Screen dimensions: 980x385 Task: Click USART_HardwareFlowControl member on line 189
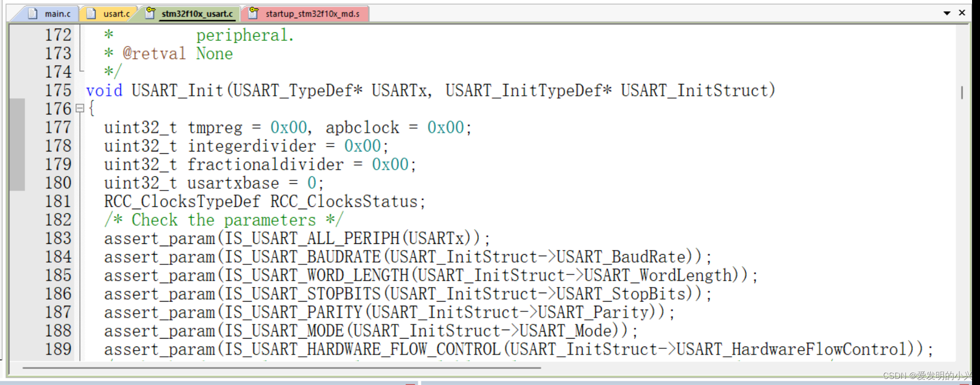[792, 349]
